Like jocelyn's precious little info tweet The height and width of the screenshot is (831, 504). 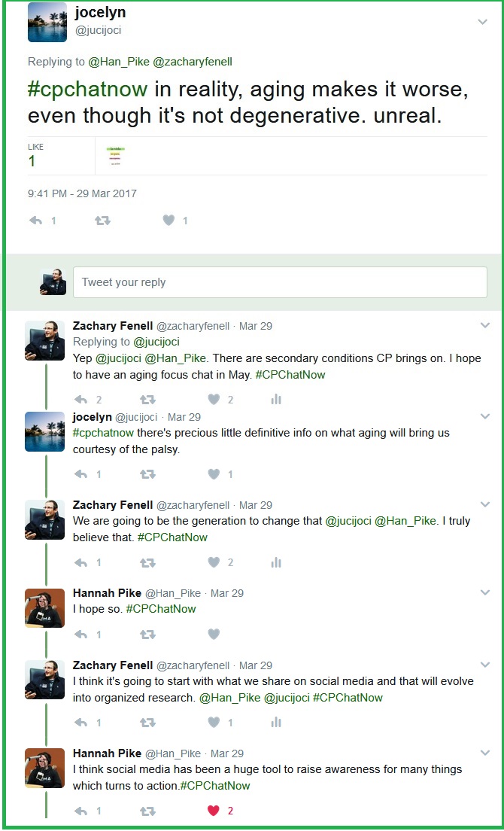pyautogui.click(x=214, y=474)
